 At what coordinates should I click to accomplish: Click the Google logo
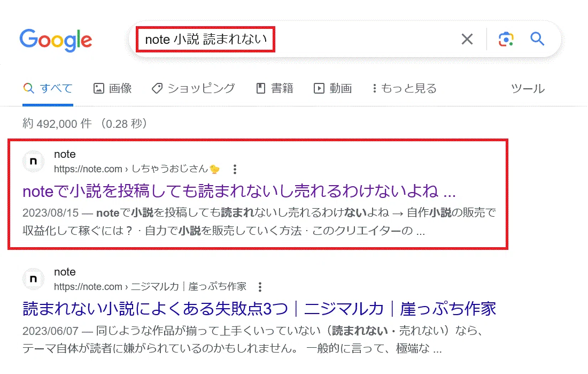(x=56, y=40)
